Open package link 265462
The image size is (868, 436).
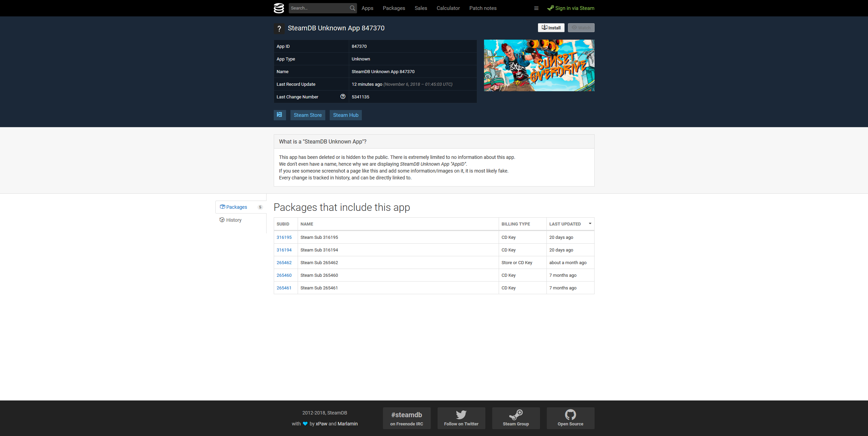[284, 263]
